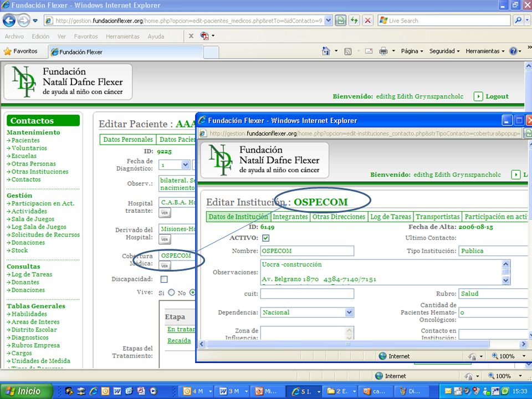Click the VER button under Cobertura Médica
Screen dimensions: 532x399
(165, 266)
